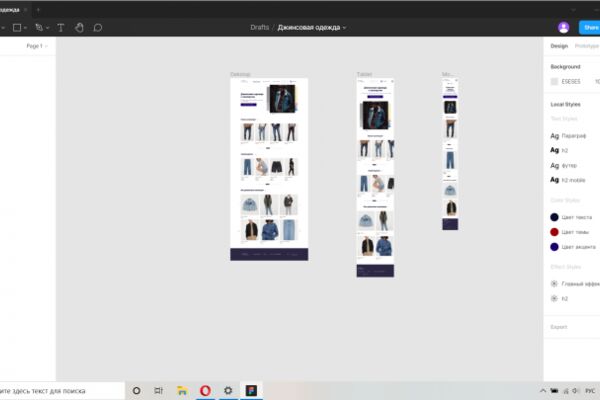Viewport: 600px width, 400px height.
Task: Open the user avatar menu
Action: coord(563,28)
